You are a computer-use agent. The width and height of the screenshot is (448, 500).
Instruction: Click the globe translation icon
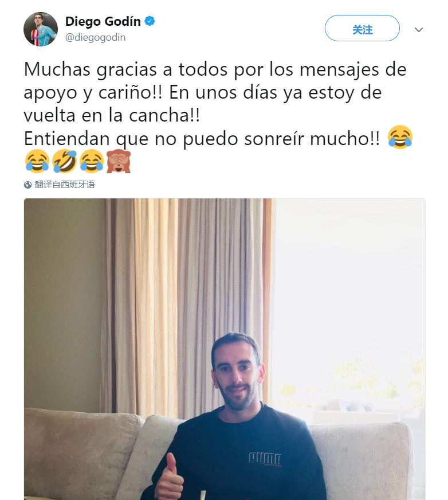click(x=27, y=185)
